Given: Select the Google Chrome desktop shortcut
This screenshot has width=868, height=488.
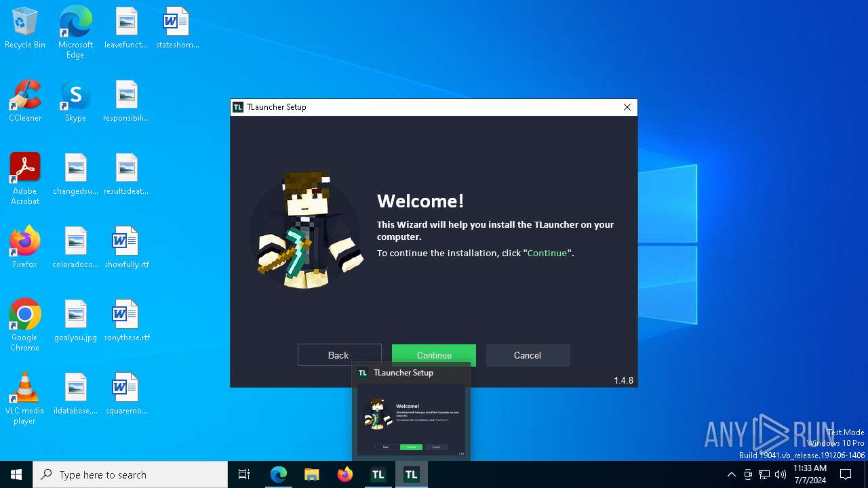Looking at the screenshot, I should (x=25, y=325).
